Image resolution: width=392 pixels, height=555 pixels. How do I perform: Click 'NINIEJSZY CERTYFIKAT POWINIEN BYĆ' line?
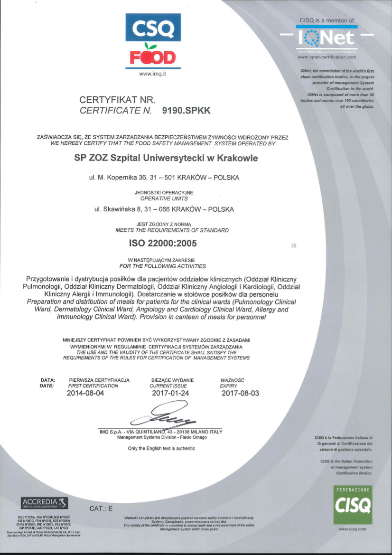click(x=157, y=340)
